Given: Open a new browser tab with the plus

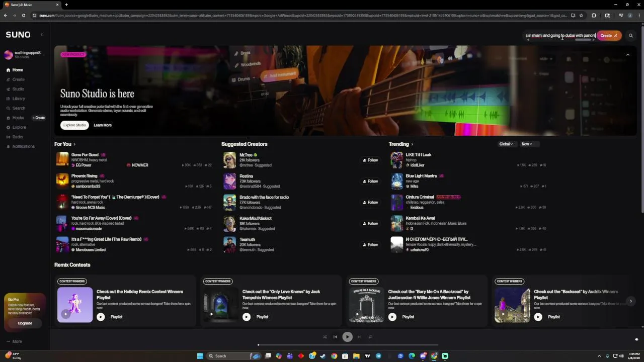Looking at the screenshot, I should pyautogui.click(x=66, y=5).
